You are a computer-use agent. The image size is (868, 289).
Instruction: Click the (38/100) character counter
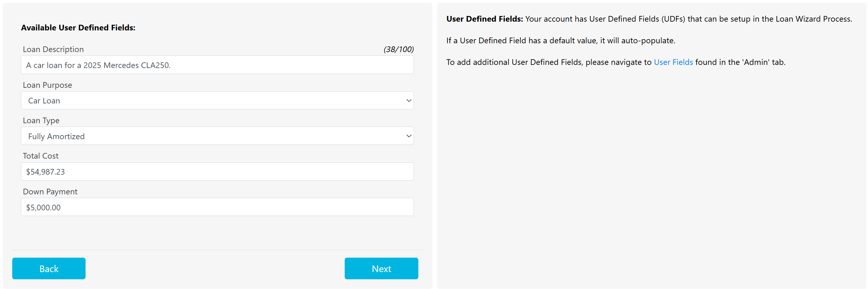point(398,49)
